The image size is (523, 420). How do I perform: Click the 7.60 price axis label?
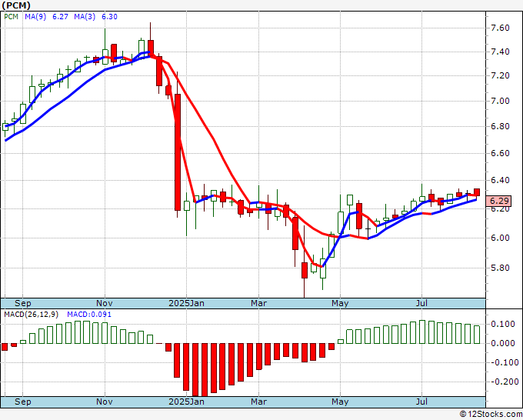(x=500, y=28)
